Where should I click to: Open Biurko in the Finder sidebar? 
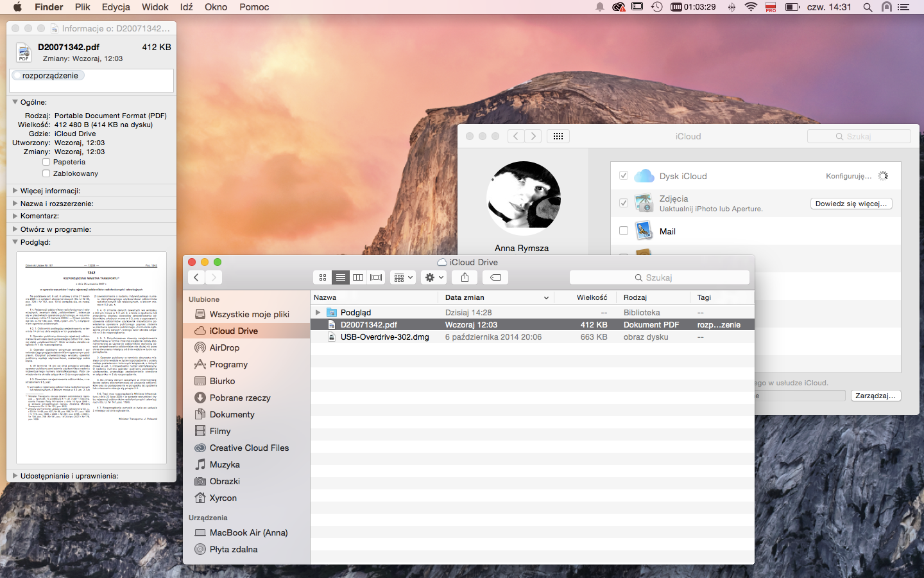pyautogui.click(x=223, y=381)
